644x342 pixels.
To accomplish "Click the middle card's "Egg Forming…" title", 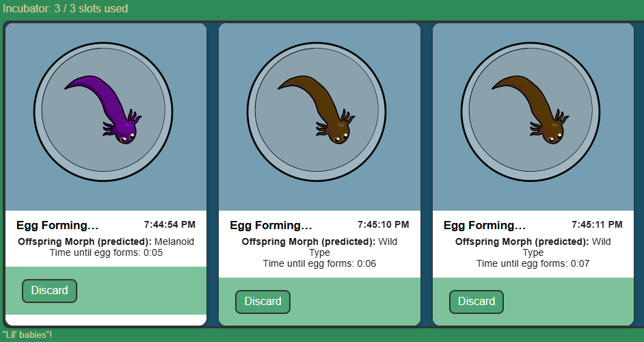I will (271, 225).
